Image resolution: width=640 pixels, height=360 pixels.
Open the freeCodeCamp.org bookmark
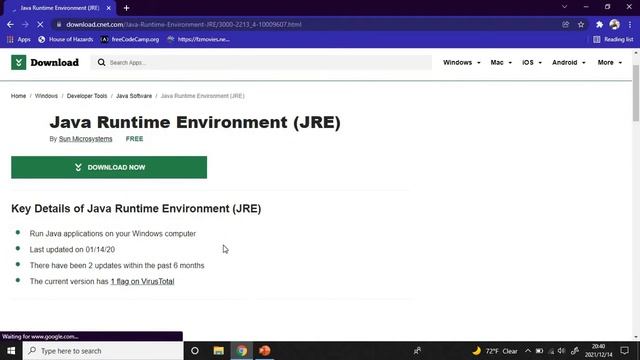[130, 40]
